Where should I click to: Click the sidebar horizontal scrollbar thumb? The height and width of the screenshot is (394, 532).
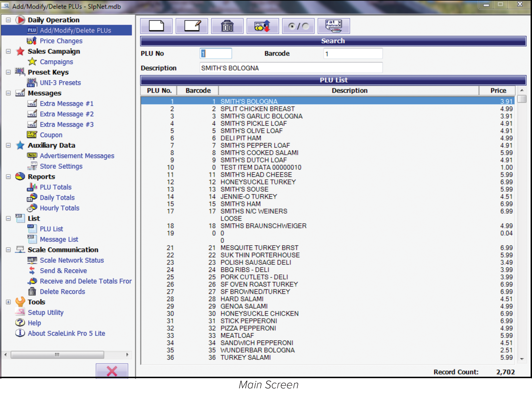pyautogui.click(x=57, y=355)
